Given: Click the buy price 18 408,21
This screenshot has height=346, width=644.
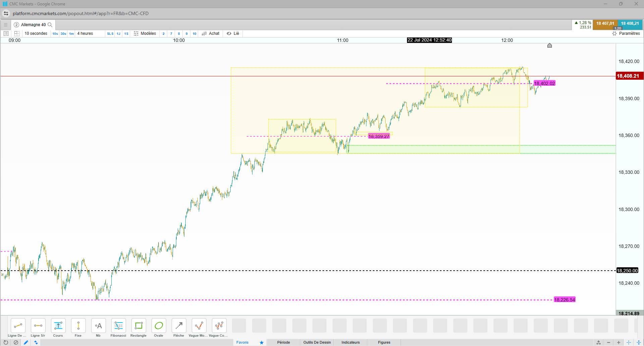Looking at the screenshot, I should click(x=630, y=24).
